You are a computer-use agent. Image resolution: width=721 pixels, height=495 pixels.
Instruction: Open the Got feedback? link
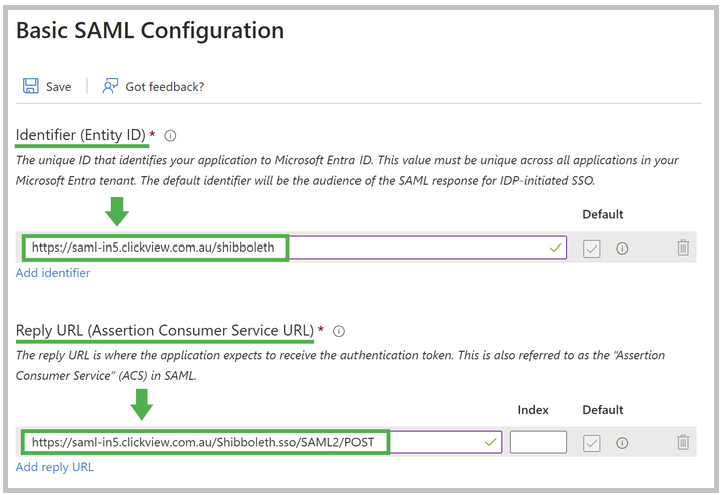pyautogui.click(x=165, y=87)
